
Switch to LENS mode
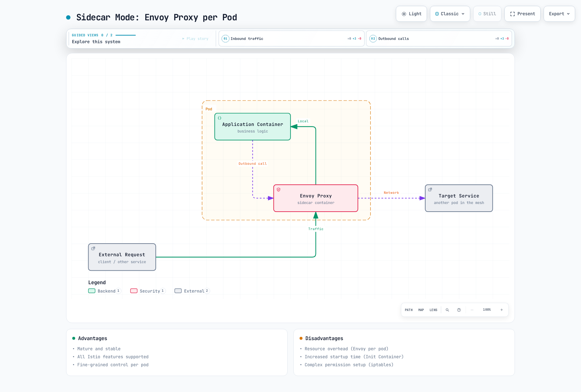434,310
